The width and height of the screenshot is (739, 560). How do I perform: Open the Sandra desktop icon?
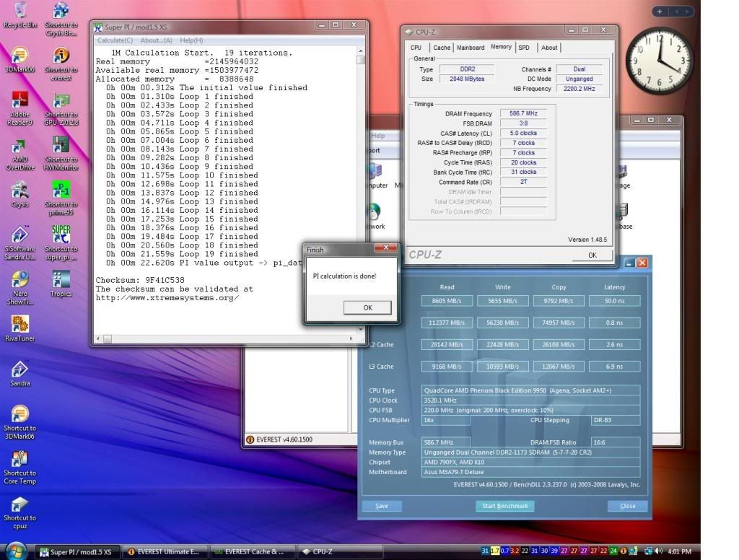pos(19,375)
